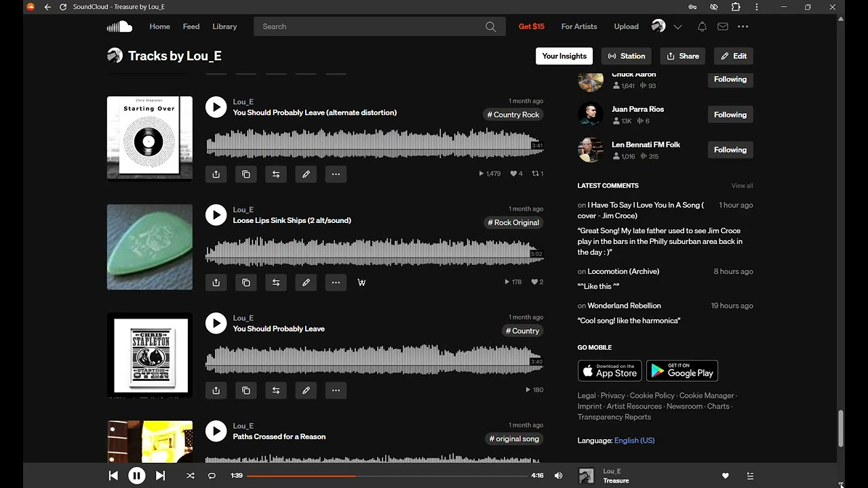Viewport: 868px width, 488px height.
Task: Open more menu for Country tagged track
Action: click(336, 390)
